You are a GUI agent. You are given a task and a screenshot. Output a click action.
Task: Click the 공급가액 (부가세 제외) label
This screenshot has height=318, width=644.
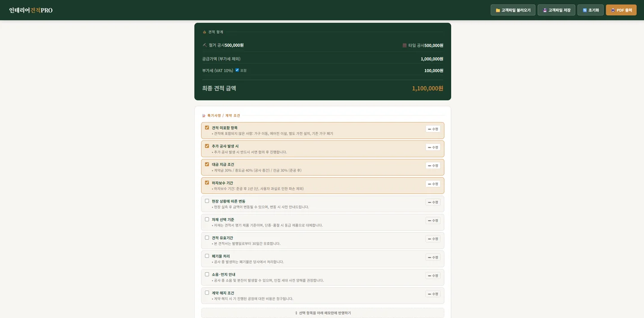pyautogui.click(x=221, y=59)
